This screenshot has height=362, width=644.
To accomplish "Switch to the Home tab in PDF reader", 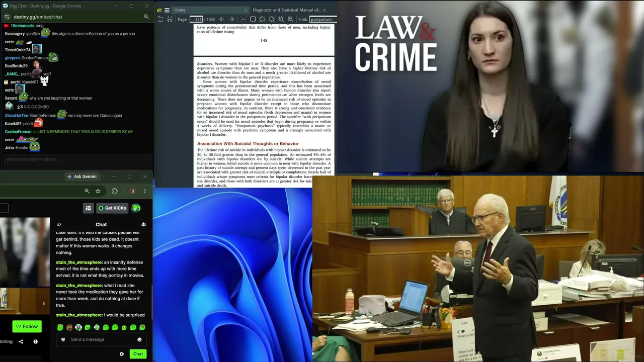I will click(x=210, y=10).
